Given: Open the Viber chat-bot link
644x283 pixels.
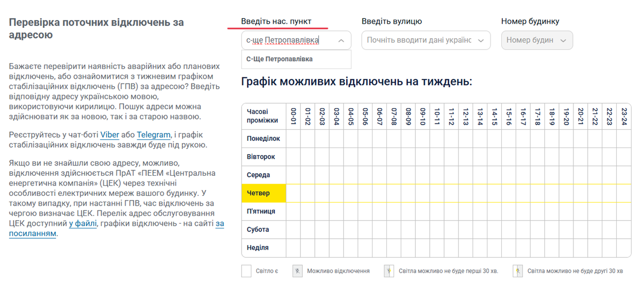Looking at the screenshot, I should (110, 135).
